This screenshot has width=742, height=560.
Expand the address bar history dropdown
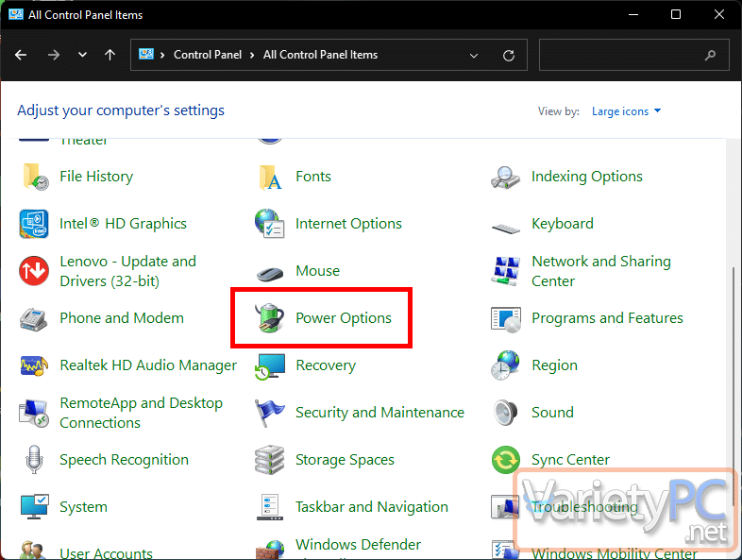click(x=474, y=56)
